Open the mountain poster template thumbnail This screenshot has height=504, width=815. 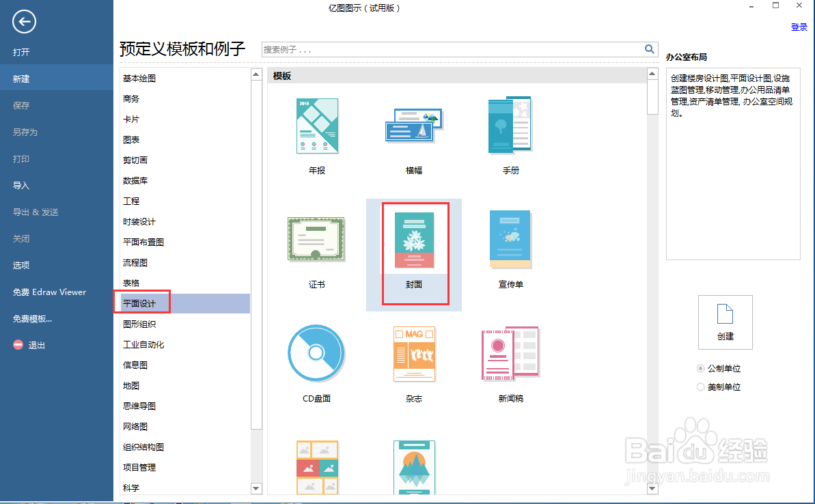(x=414, y=467)
